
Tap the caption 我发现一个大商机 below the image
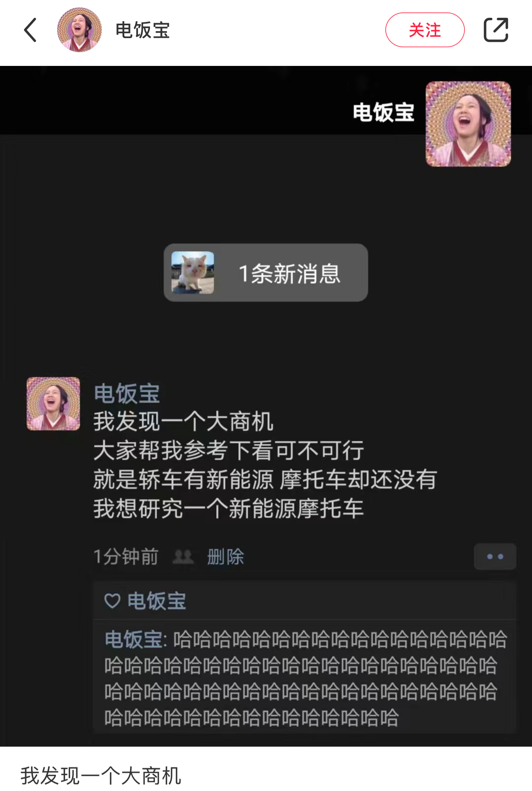pos(101,776)
